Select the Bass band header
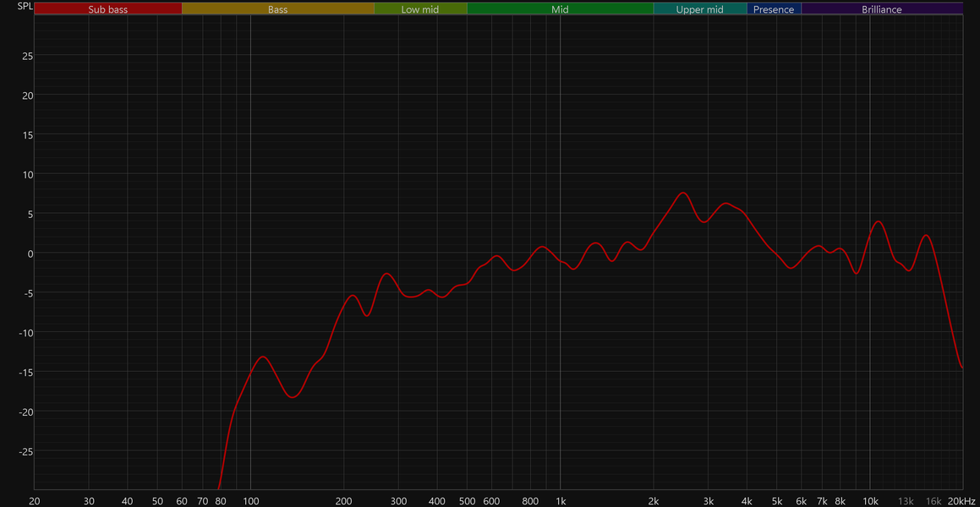This screenshot has width=980, height=507. tap(278, 8)
